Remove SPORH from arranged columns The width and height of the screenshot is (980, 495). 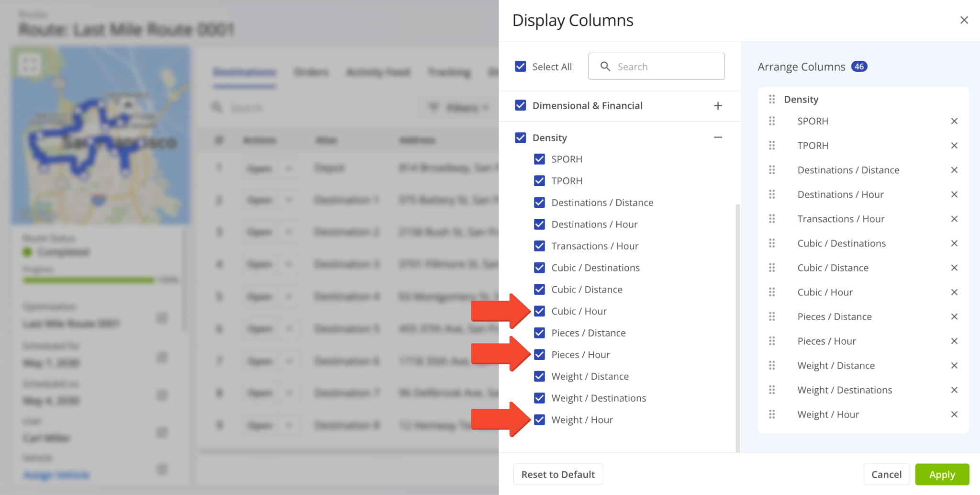(x=954, y=121)
